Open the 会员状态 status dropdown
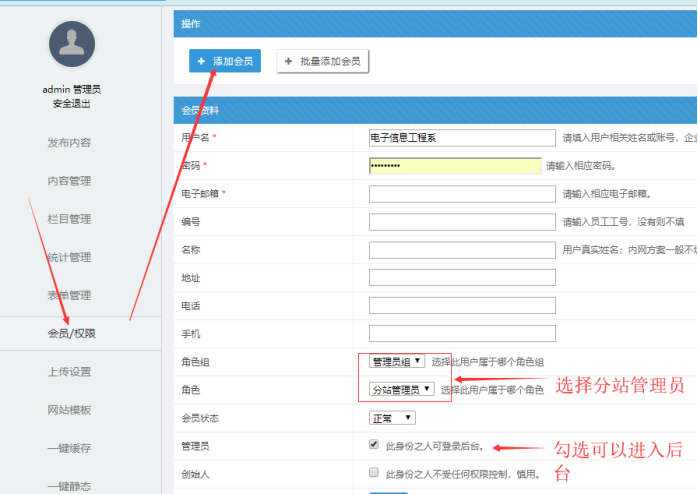This screenshot has width=698, height=494. [x=392, y=417]
